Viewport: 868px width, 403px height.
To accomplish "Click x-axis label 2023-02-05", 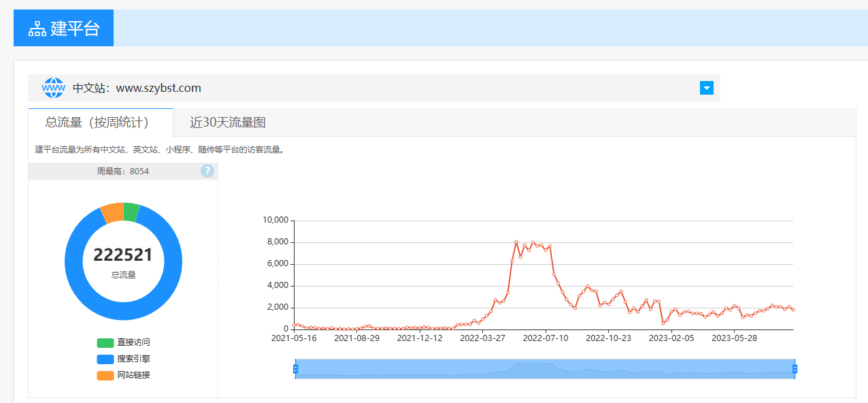I will pos(671,338).
